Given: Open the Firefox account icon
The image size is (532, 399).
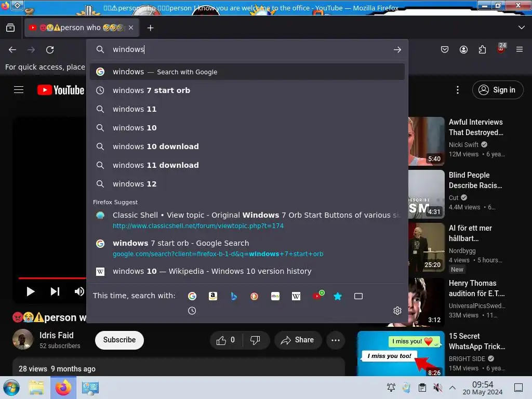Looking at the screenshot, I should (x=463, y=50).
